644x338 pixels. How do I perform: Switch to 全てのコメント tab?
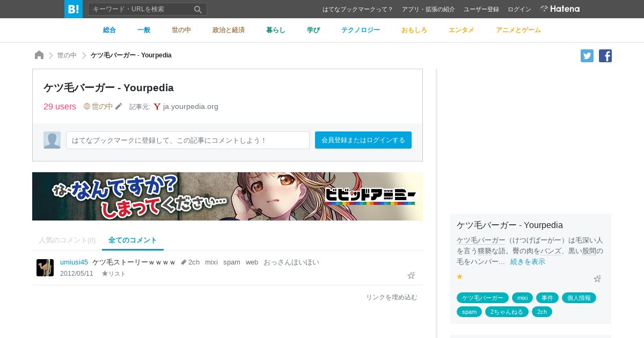133,240
